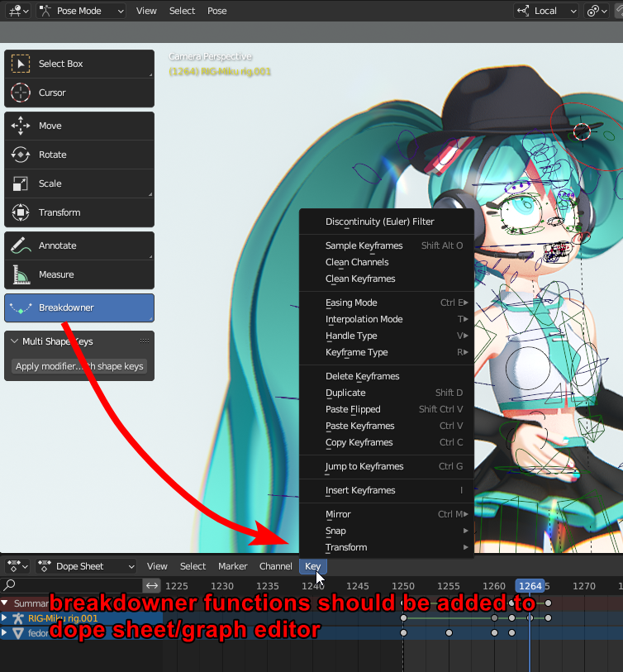Screen dimensions: 623x672
Task: Choose Discontinuity (Euler) Filter
Action: pos(387,222)
